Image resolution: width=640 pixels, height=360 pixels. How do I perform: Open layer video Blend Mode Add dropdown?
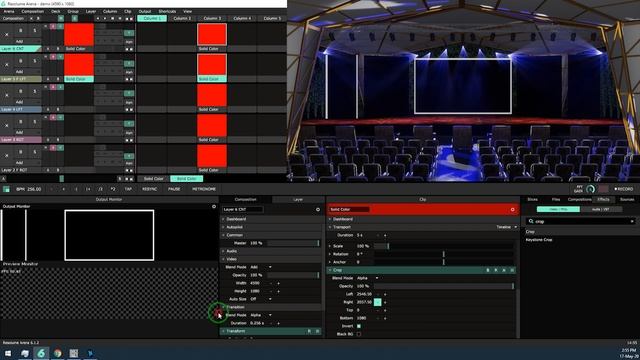click(x=260, y=267)
